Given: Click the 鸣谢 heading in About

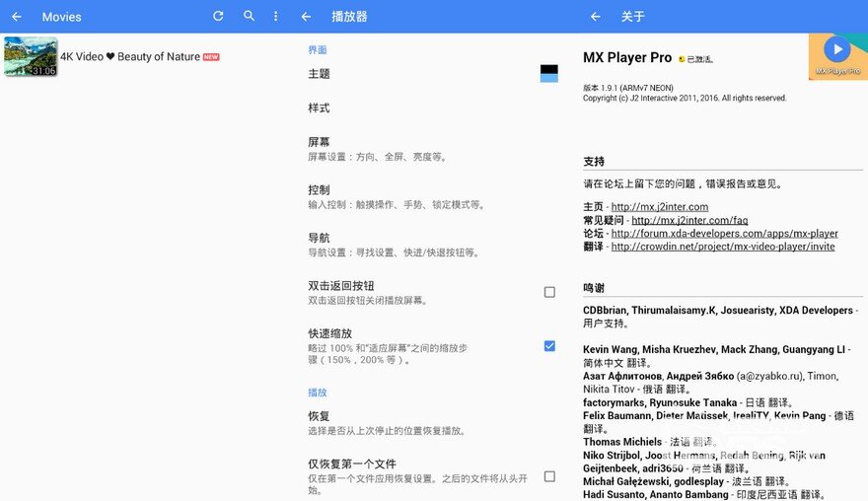Looking at the screenshot, I should (594, 288).
